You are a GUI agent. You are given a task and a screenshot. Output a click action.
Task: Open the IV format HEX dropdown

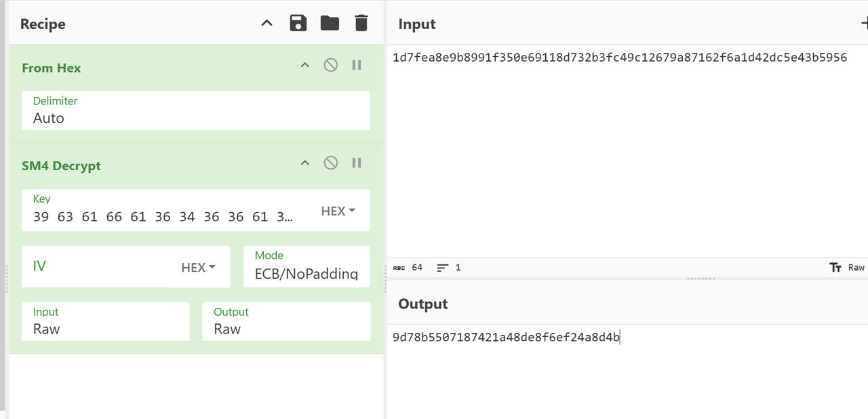(x=198, y=267)
